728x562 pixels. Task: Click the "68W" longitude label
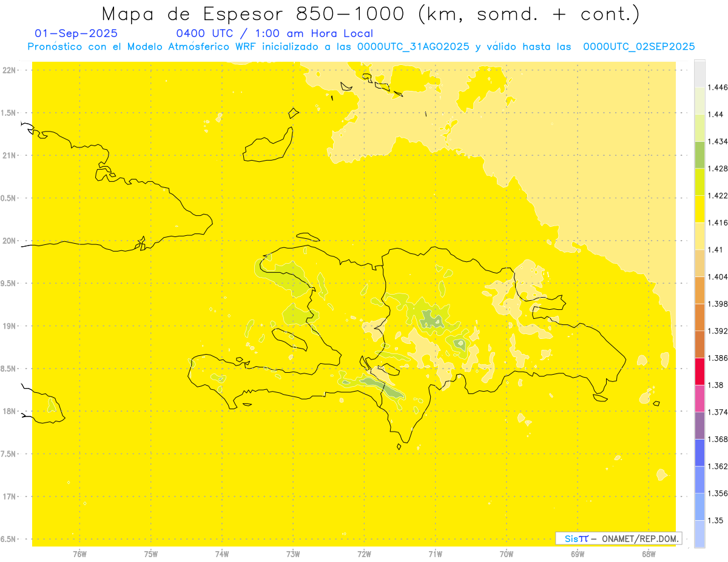tap(649, 554)
